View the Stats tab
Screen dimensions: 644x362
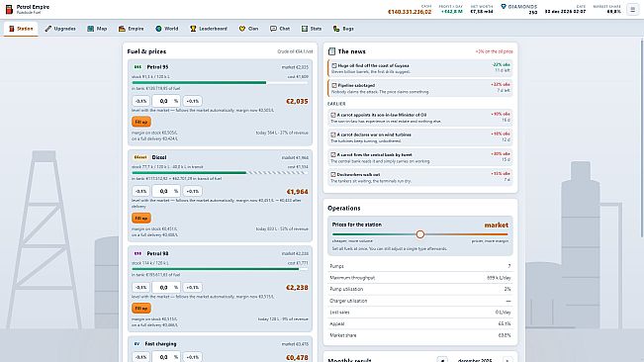click(x=312, y=29)
